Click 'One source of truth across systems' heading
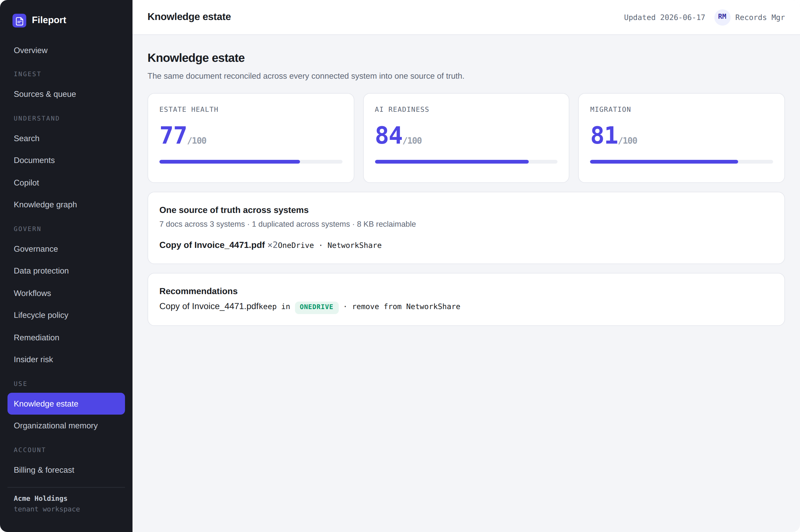800x532 pixels. (234, 210)
